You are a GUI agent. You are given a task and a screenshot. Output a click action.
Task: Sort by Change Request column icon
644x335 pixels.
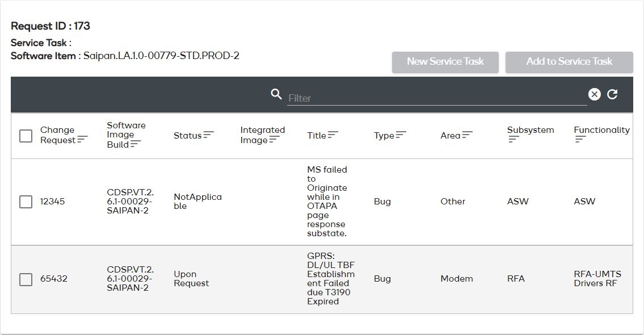tap(82, 139)
